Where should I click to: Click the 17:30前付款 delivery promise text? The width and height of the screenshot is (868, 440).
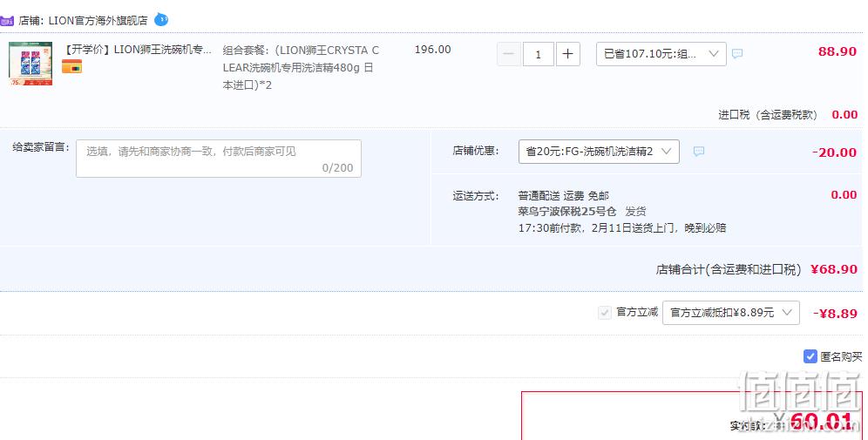click(622, 228)
